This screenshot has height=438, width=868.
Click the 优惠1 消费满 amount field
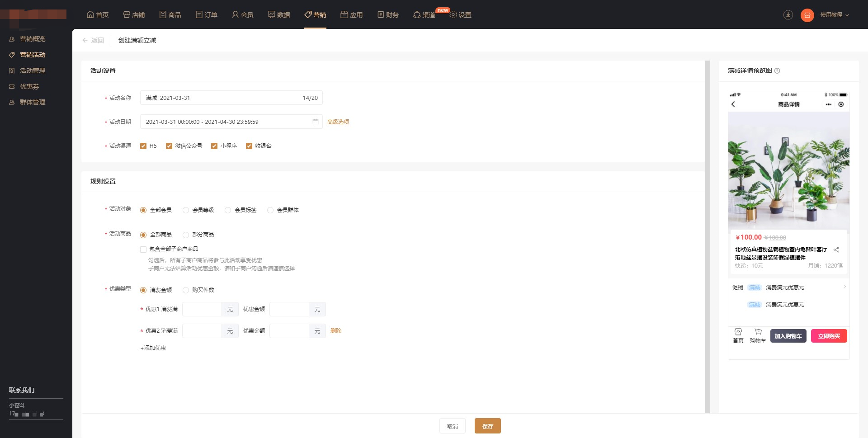[202, 309]
